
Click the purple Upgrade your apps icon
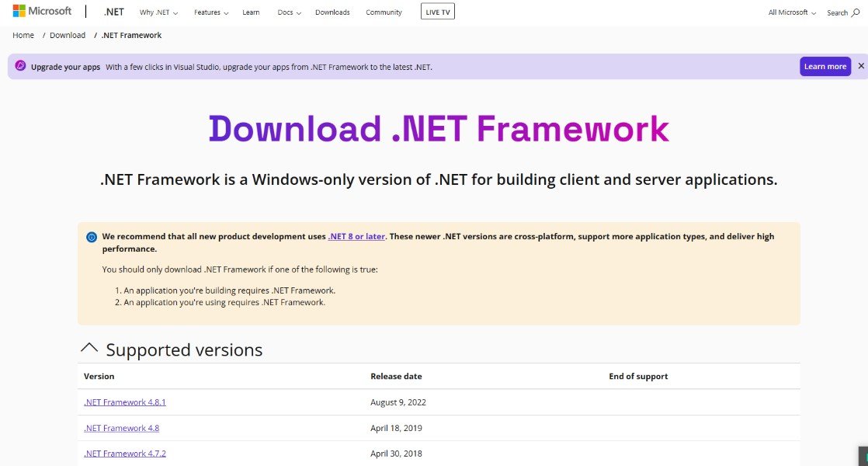coord(20,67)
